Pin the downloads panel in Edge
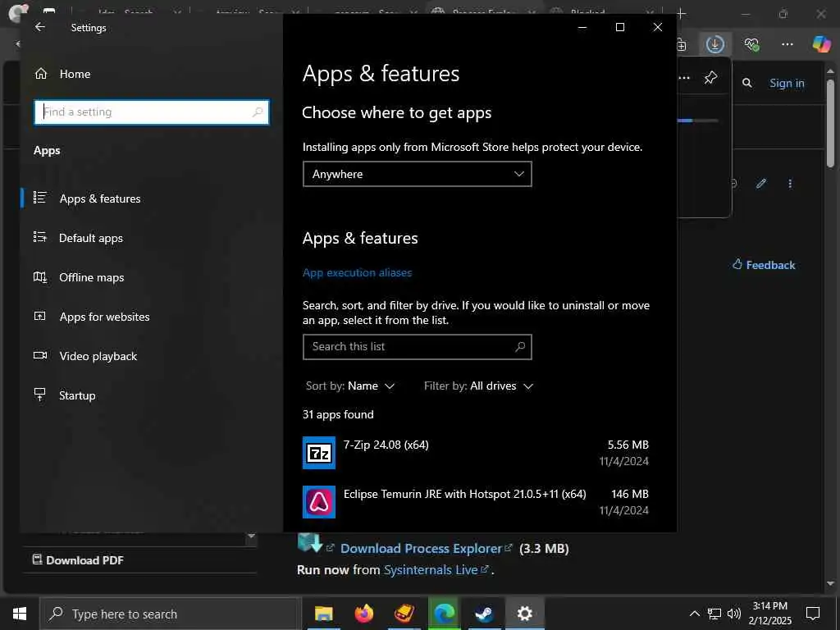 [x=711, y=78]
